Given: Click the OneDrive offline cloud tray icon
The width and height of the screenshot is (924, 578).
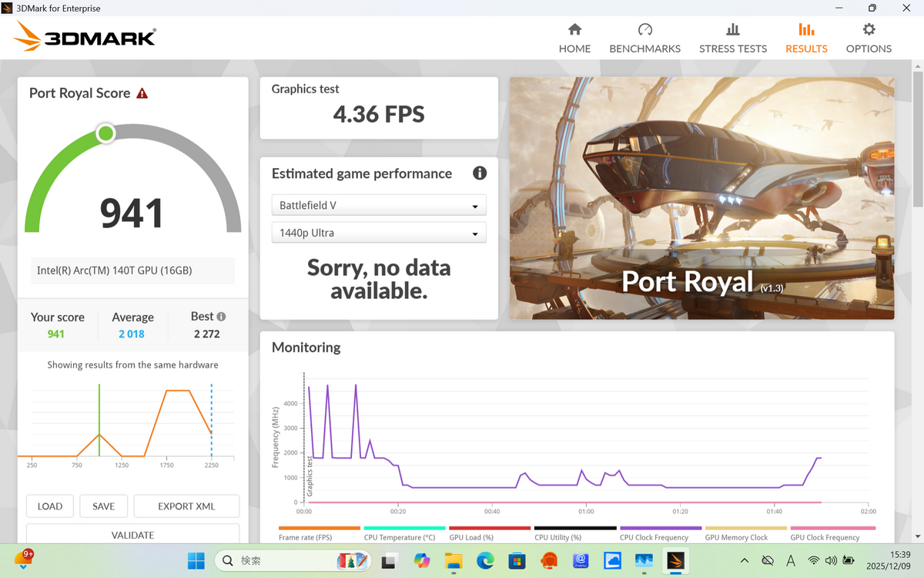Looking at the screenshot, I should pos(767,560).
